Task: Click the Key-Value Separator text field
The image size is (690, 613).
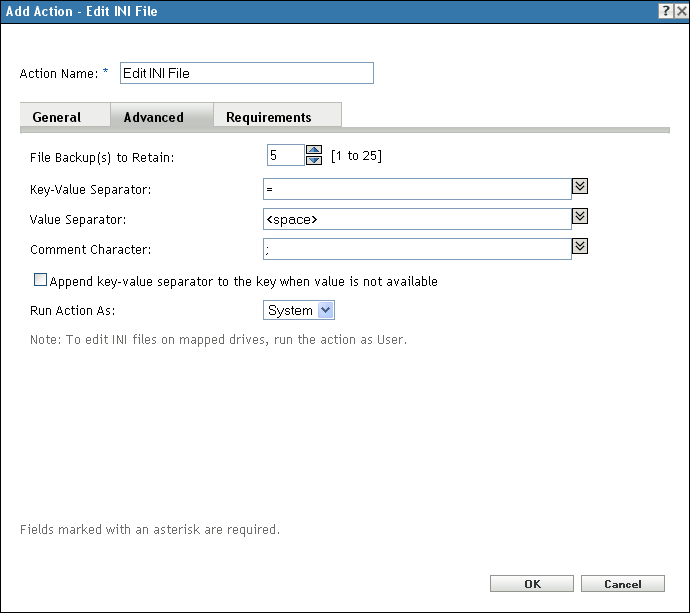Action: click(x=417, y=189)
